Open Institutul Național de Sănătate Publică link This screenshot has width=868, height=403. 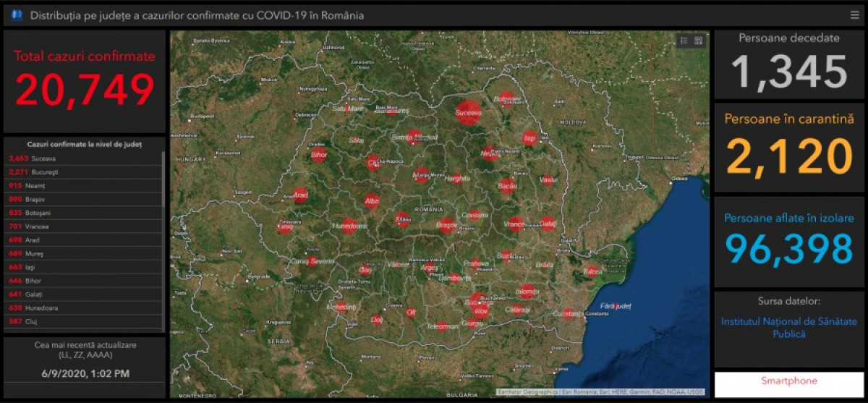click(788, 327)
